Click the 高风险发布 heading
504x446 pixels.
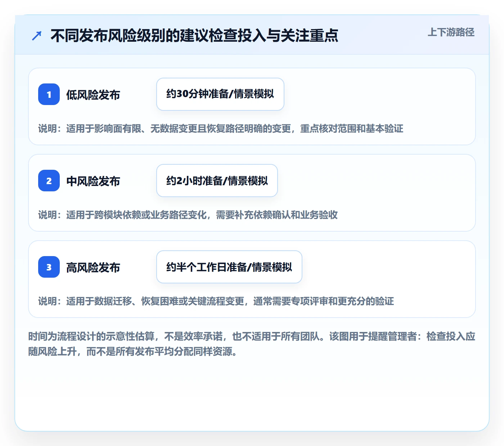coord(93,268)
